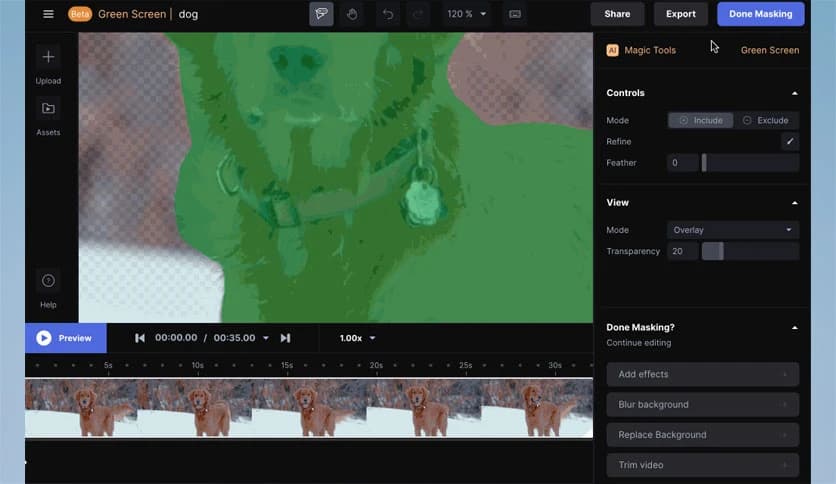This screenshot has width=836, height=484.
Task: Click the Feather value field
Action: coord(682,163)
